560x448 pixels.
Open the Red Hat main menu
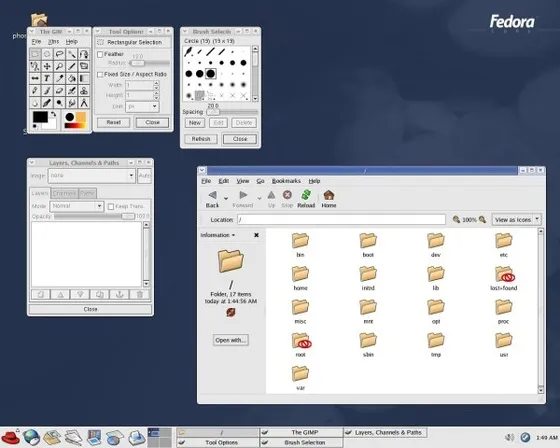coord(11,437)
